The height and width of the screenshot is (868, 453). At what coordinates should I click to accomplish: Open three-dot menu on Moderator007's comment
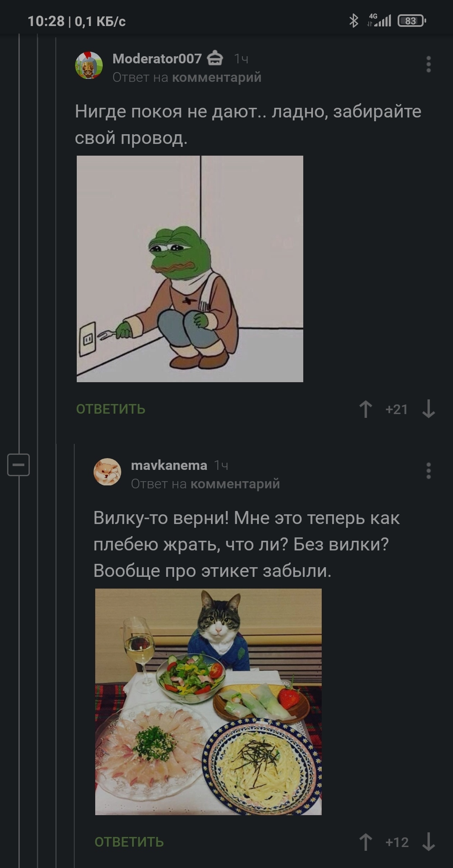pyautogui.click(x=428, y=64)
